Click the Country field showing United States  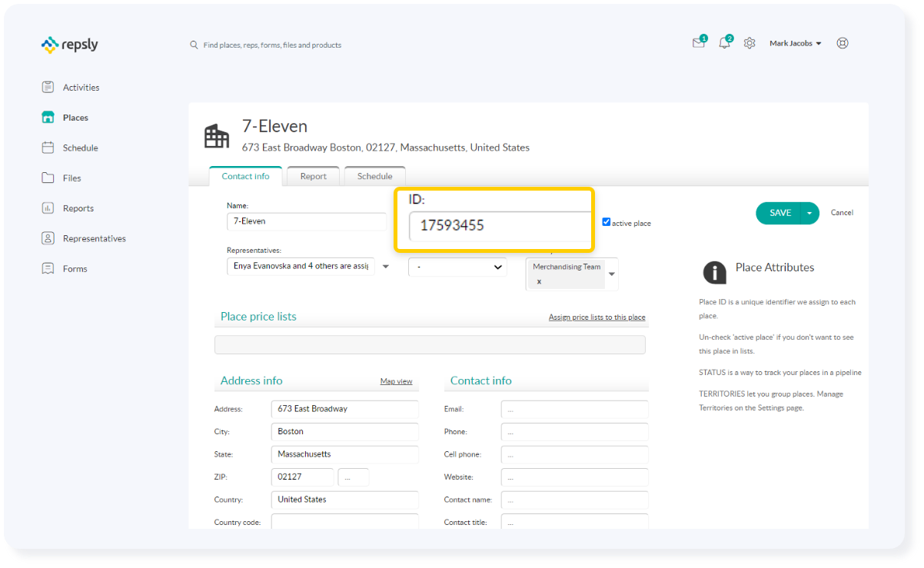[345, 500]
